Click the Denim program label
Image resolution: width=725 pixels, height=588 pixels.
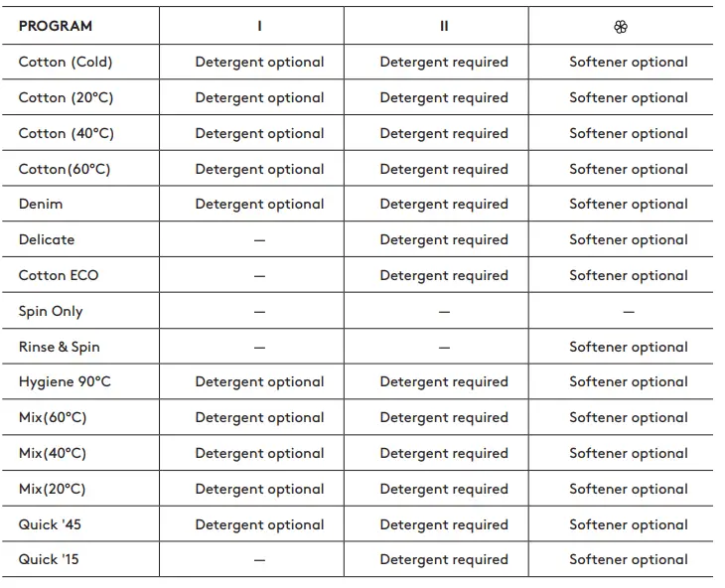pyautogui.click(x=41, y=204)
